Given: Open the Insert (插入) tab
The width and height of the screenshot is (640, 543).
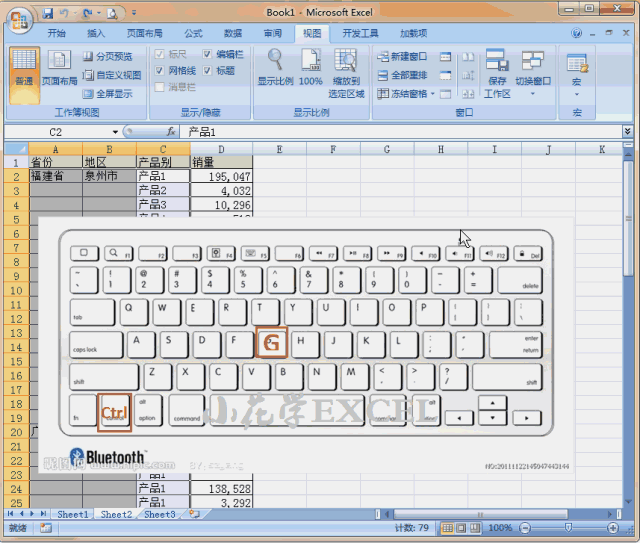Looking at the screenshot, I should coord(96,33).
